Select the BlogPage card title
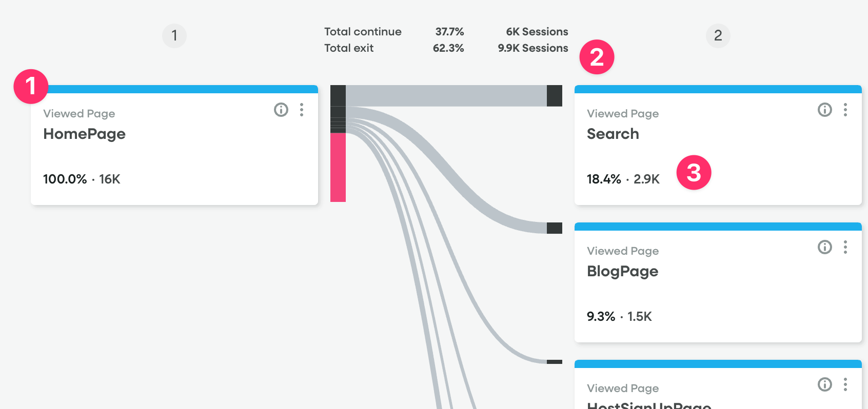This screenshot has width=868, height=409. (623, 271)
